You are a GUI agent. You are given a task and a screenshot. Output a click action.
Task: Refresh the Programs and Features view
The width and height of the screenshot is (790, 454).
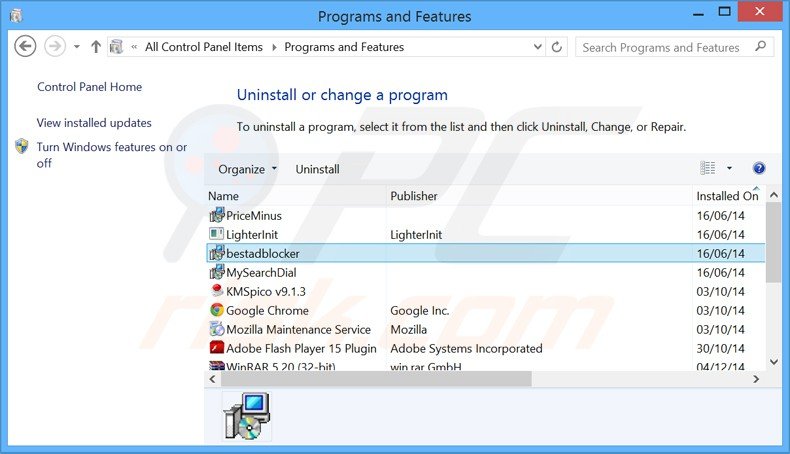click(x=557, y=47)
